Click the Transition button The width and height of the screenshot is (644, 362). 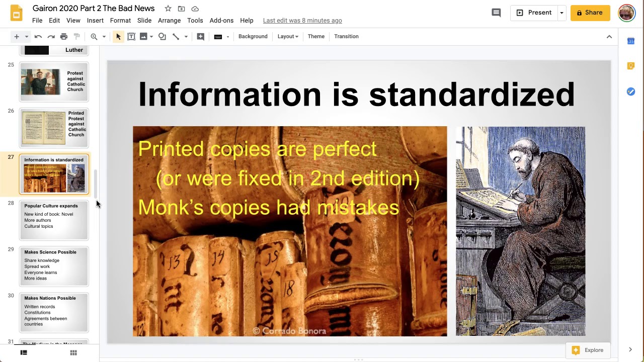pos(346,36)
